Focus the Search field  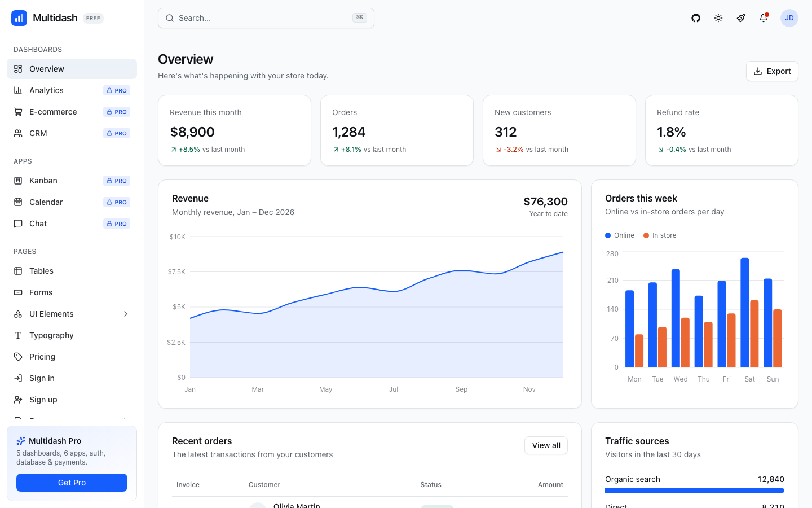pyautogui.click(x=266, y=18)
